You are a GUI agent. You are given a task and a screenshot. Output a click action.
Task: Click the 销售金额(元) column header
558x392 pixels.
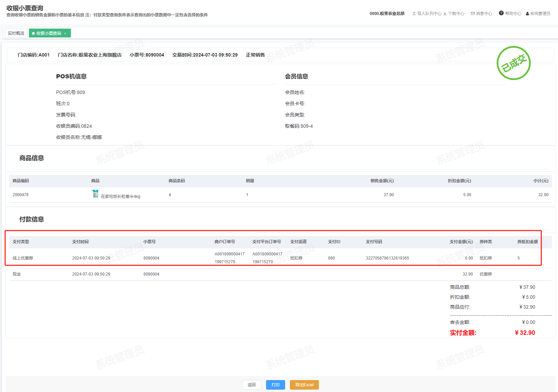[382, 181]
